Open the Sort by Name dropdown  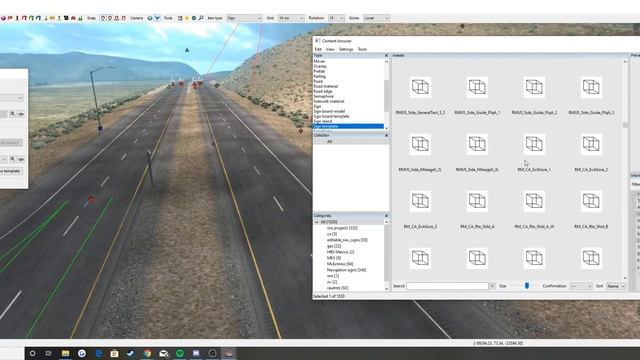[x=616, y=286]
